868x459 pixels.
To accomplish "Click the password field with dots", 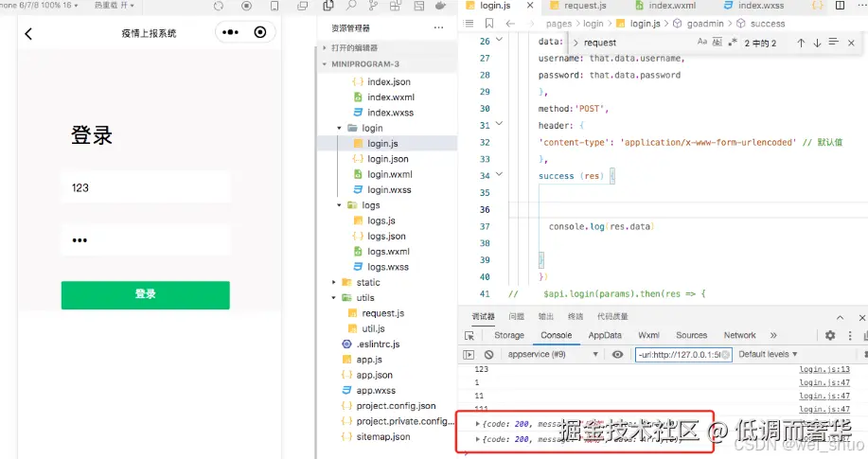I will pyautogui.click(x=146, y=240).
